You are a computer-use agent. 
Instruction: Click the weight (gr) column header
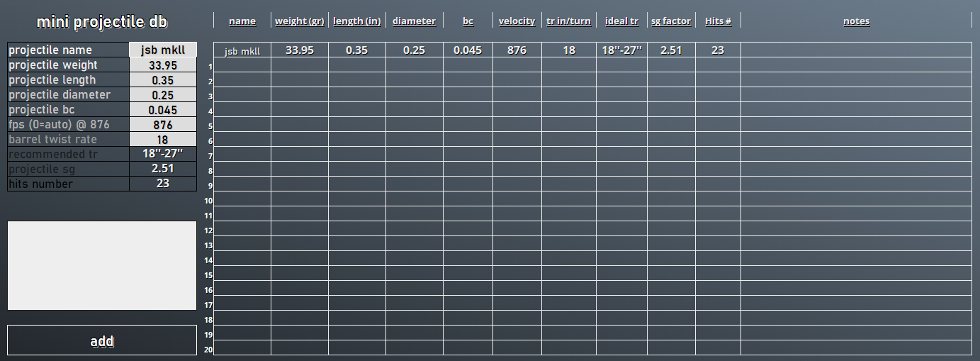(300, 21)
